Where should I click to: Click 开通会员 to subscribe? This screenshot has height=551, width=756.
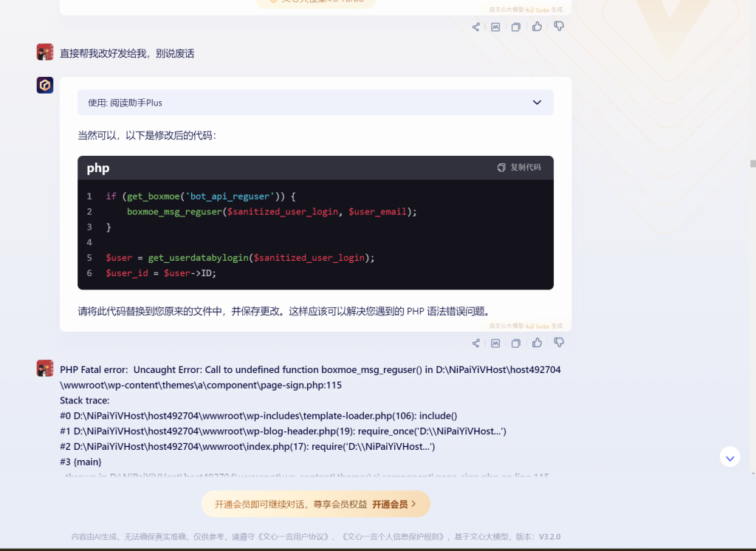click(394, 504)
